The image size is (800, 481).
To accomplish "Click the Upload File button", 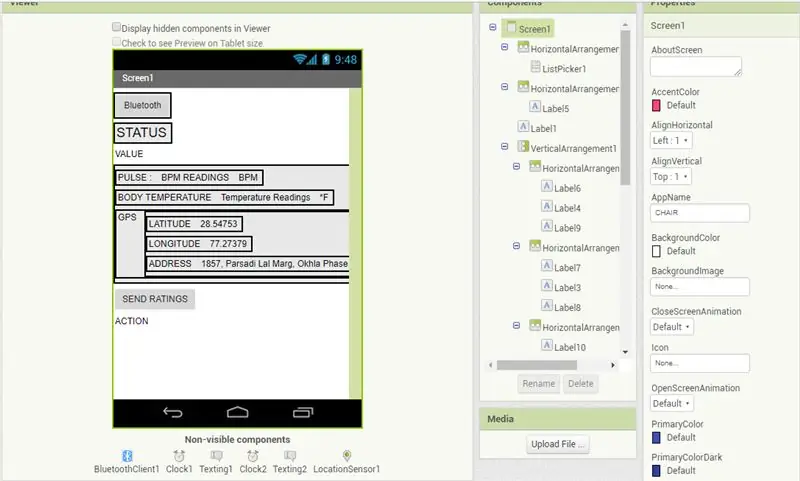I will [x=558, y=444].
